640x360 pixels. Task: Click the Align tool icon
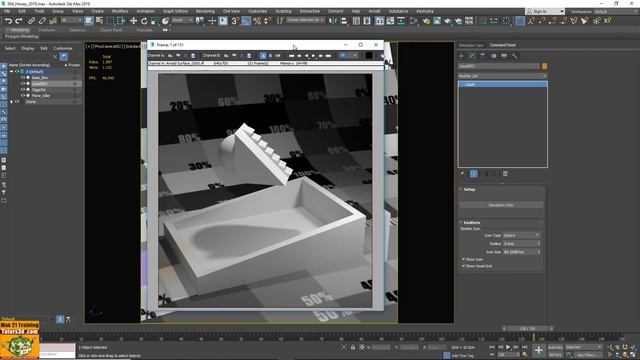344,20
